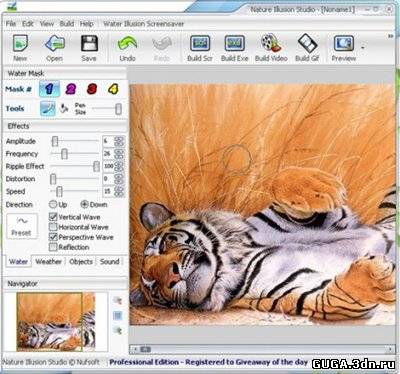Click the Navigator tiger thumbnail
This screenshot has width=400, height=374.
coord(56,322)
